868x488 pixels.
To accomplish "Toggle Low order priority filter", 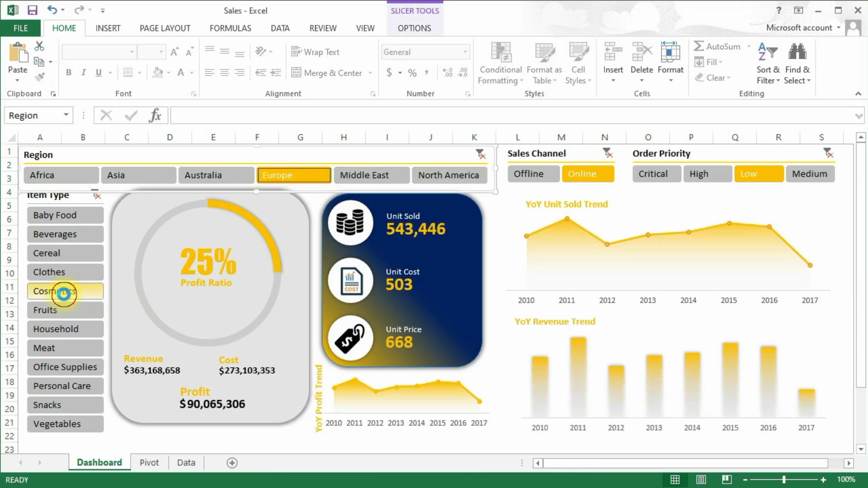I will pos(758,174).
